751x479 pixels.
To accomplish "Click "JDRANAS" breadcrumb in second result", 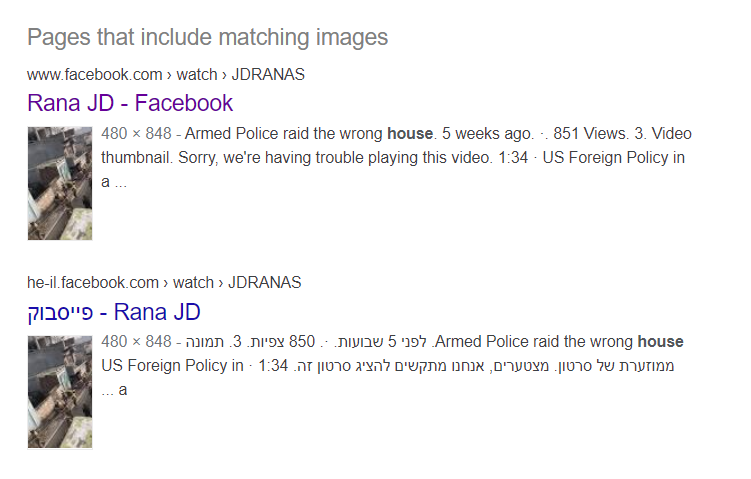I will click(x=264, y=283).
